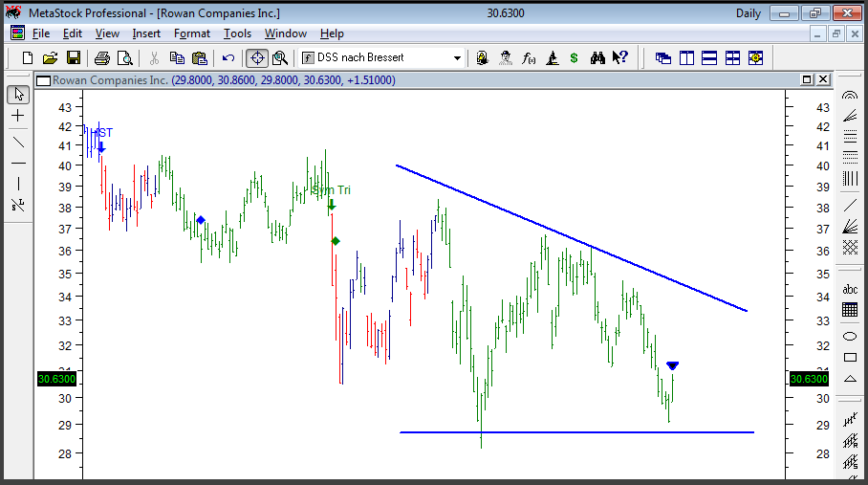Select the Trendline tool in left toolbar
This screenshot has width=868, height=485.
18,143
